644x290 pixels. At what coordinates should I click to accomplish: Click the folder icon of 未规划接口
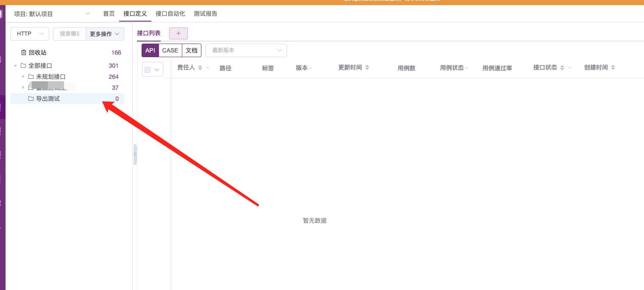click(31, 77)
